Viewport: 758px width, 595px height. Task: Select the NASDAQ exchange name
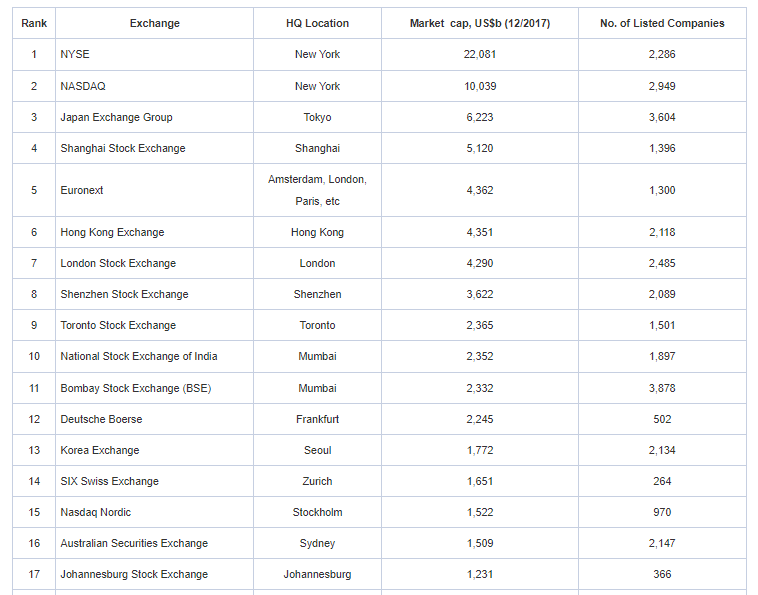click(83, 86)
